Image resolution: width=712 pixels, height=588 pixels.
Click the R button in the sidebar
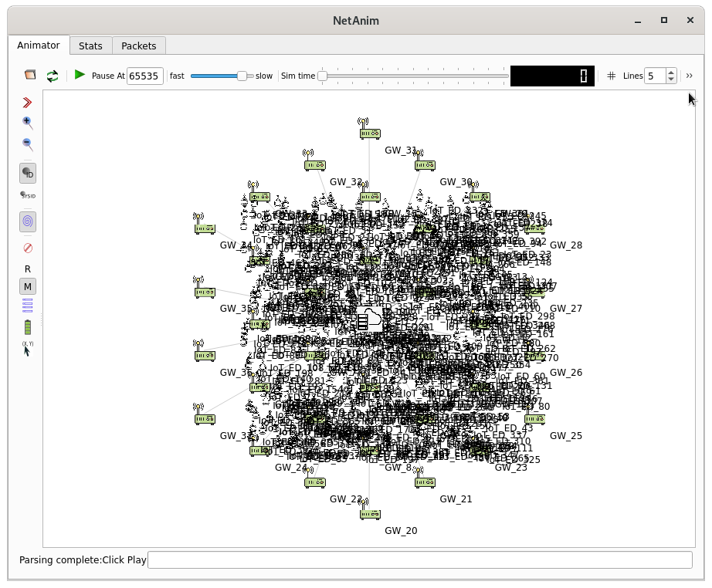(x=28, y=269)
